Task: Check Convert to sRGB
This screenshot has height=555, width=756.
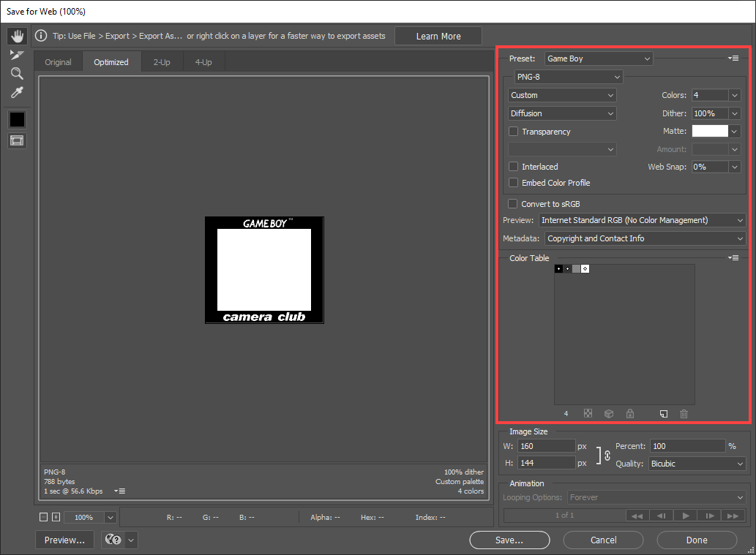Action: [x=513, y=204]
